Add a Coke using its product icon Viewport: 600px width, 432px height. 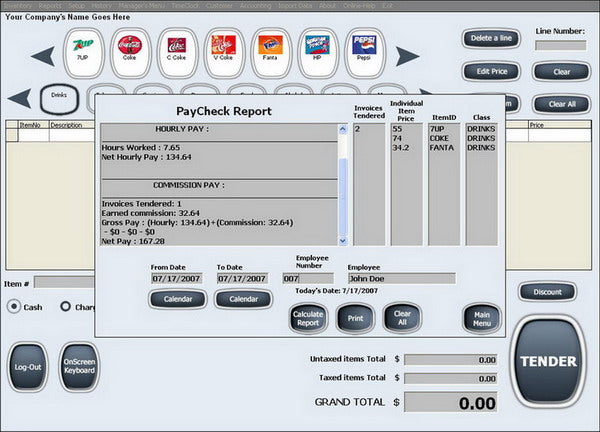click(130, 53)
